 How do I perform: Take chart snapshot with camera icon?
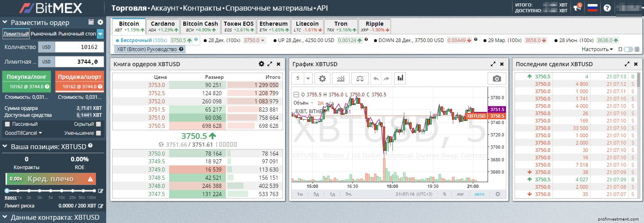[497, 78]
